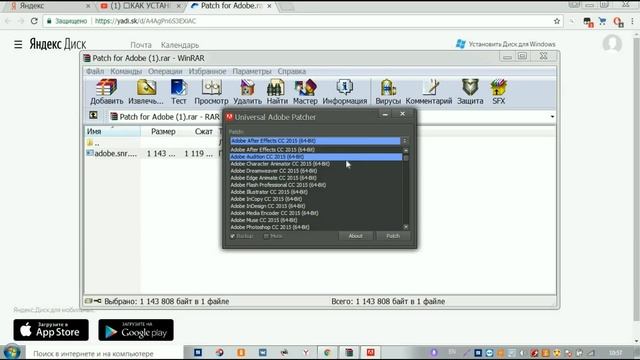Click the Windows Start orb
This screenshot has width=640, height=360.
[x=12, y=352]
